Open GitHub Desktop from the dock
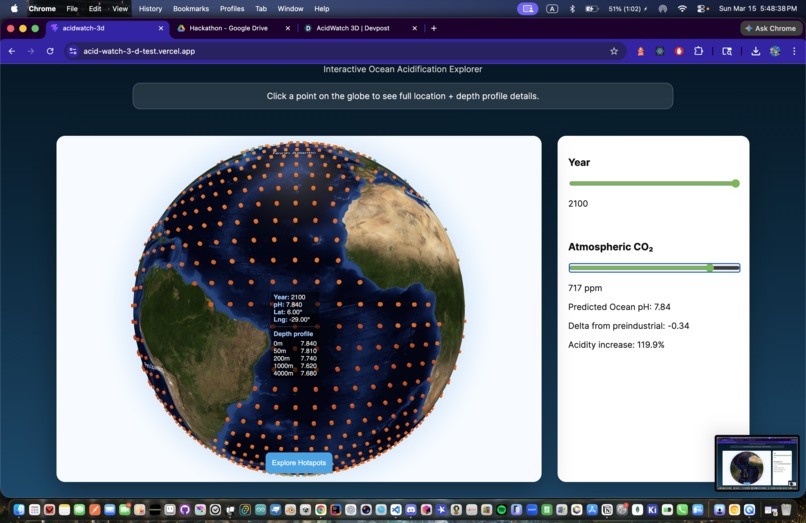806x523 pixels. (185, 510)
